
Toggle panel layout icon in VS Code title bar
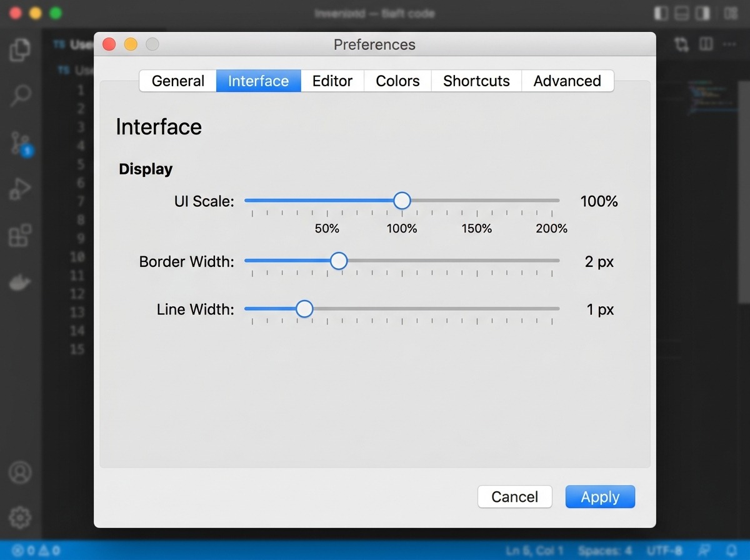tap(682, 13)
